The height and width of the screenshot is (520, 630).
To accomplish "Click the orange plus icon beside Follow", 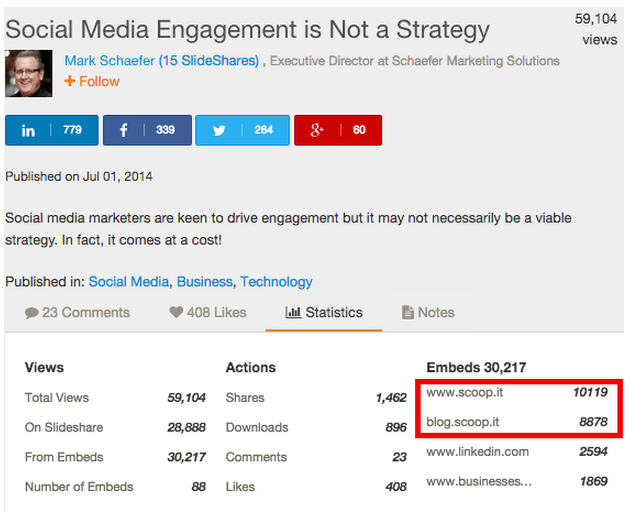I will point(70,81).
